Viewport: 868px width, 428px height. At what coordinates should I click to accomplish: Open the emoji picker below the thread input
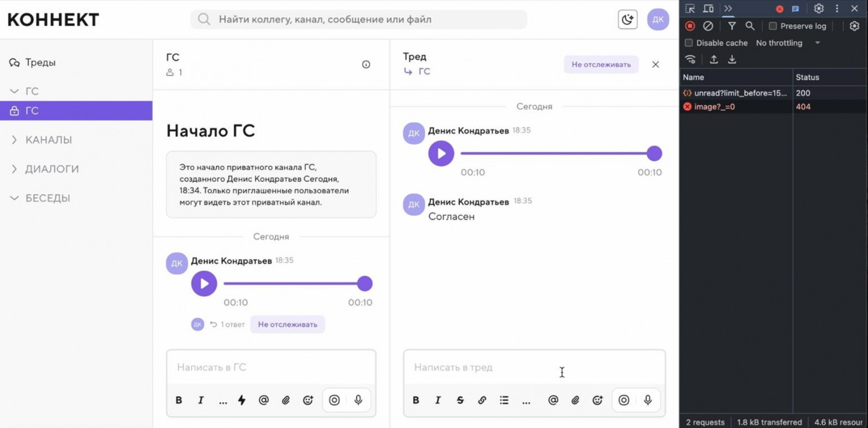[x=598, y=400]
